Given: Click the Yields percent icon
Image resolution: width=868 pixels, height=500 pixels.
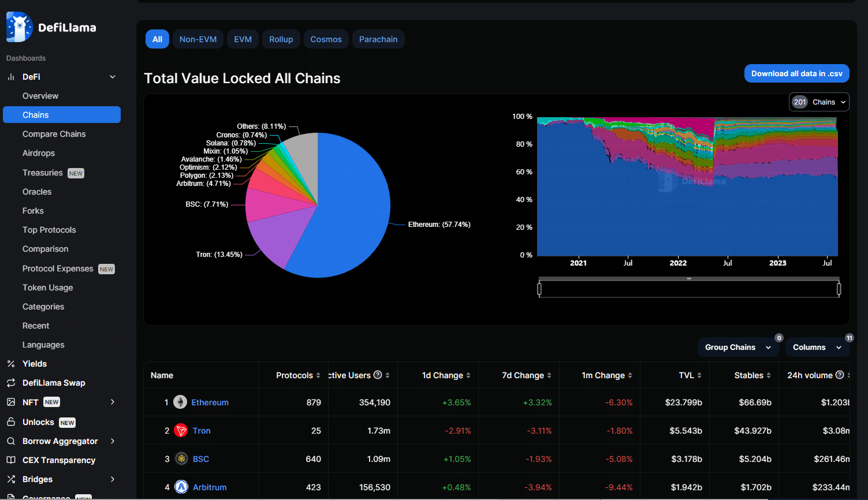Looking at the screenshot, I should [x=10, y=364].
